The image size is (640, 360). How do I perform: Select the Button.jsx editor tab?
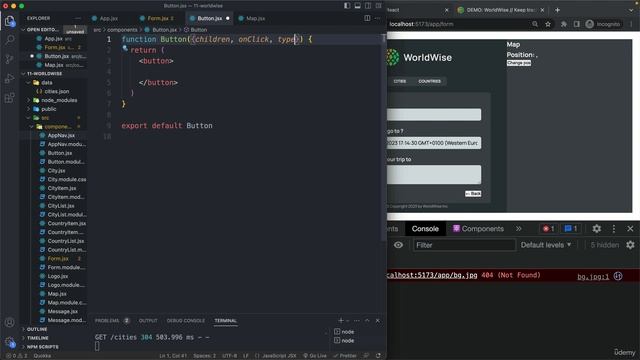[x=210, y=18]
